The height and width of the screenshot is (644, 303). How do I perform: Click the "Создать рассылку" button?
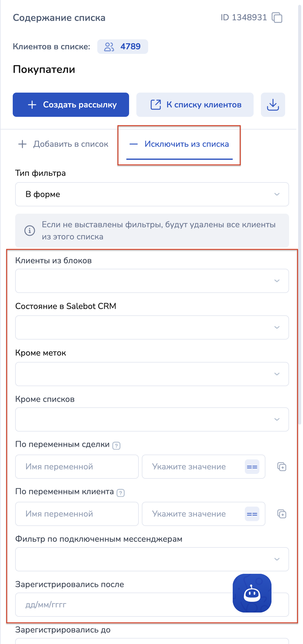(x=71, y=105)
